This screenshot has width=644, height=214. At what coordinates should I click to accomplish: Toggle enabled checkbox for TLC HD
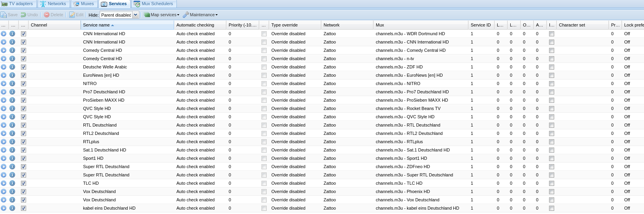[x=23, y=183]
